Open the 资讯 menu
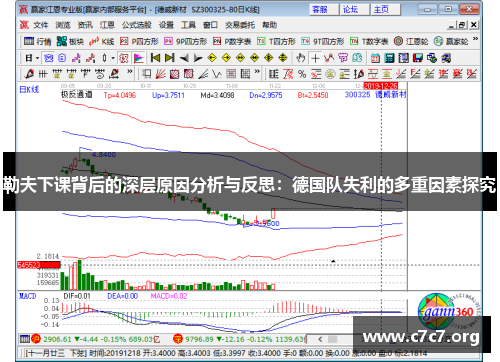Image resolution: width=500 pixels, height=362 pixels. click(x=85, y=25)
